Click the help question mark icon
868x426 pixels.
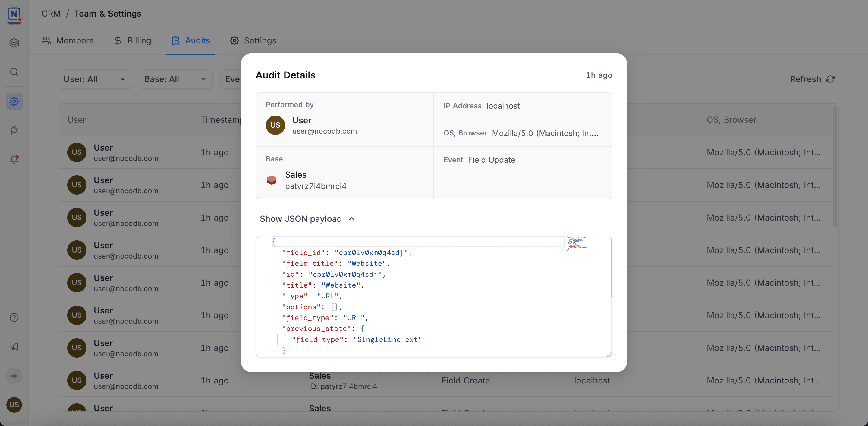[14, 317]
